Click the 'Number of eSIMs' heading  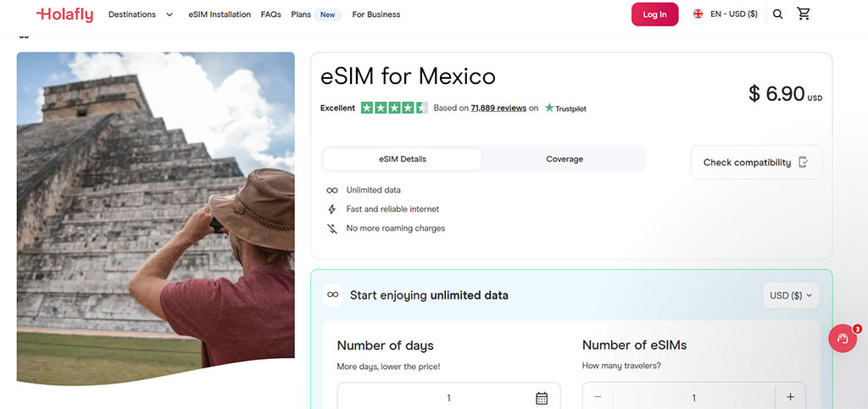click(634, 345)
